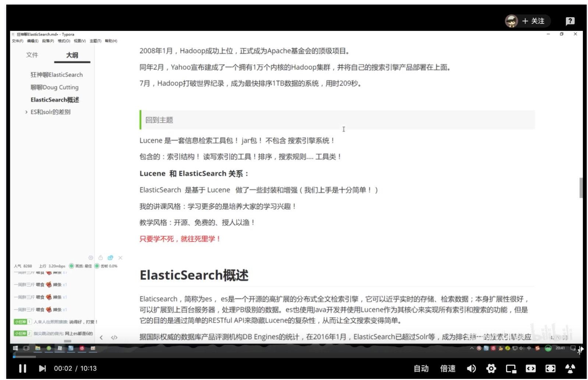Click the 回到主题 blockquote
The width and height of the screenshot is (588, 380).
tap(337, 120)
